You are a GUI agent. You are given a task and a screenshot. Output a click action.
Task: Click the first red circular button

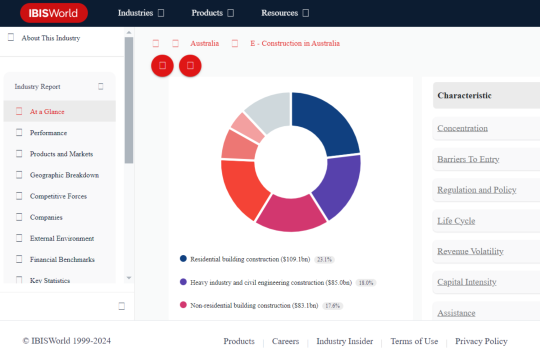click(162, 65)
